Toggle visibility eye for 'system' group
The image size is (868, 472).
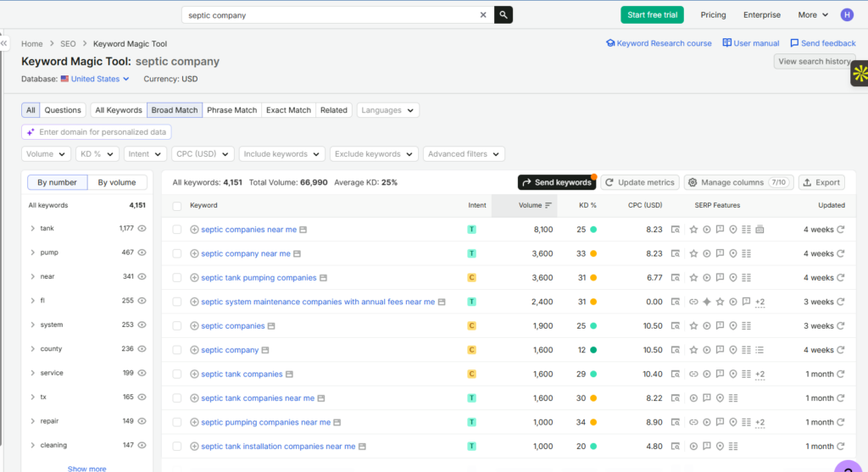pos(142,325)
